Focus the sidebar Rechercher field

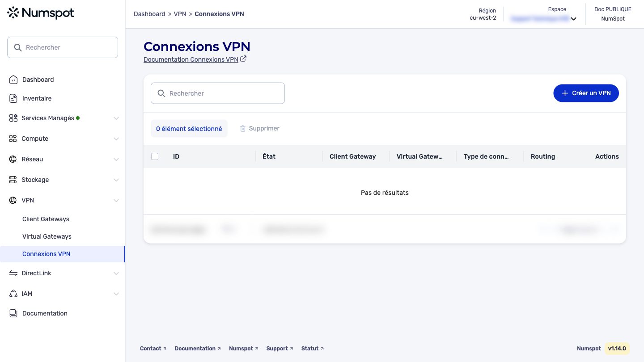[63, 47]
